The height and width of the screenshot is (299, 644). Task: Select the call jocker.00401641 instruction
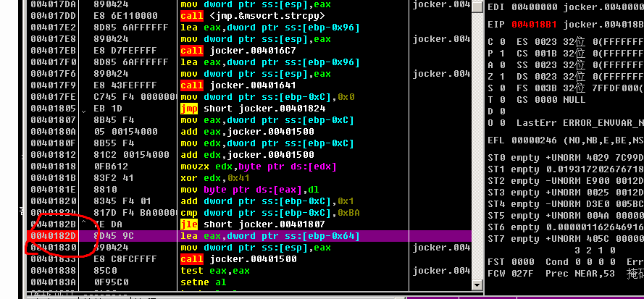tap(238, 85)
